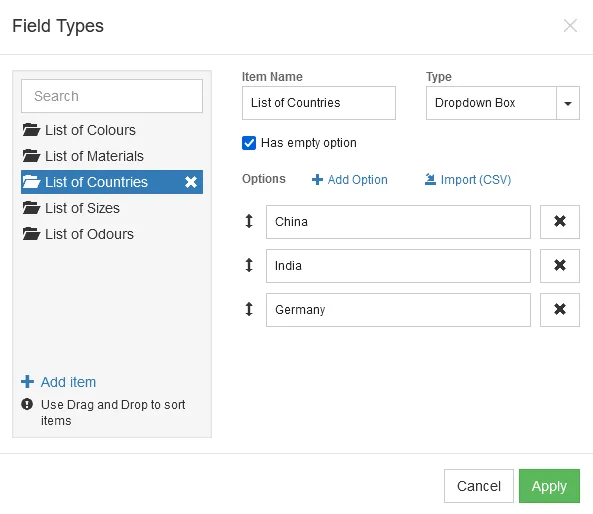Screen dimensions: 593x514
Task: Remove the List of Countries item
Action: tap(191, 182)
